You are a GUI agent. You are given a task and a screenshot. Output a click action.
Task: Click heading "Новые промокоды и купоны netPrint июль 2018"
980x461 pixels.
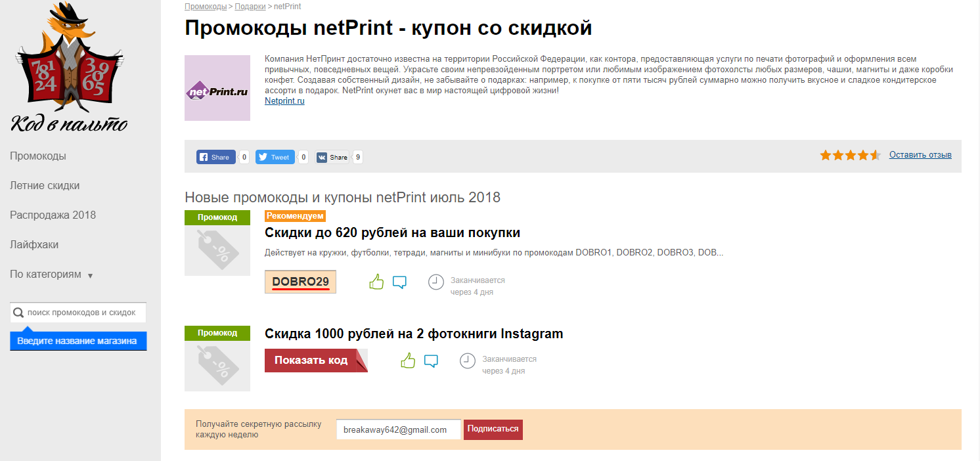[342, 197]
